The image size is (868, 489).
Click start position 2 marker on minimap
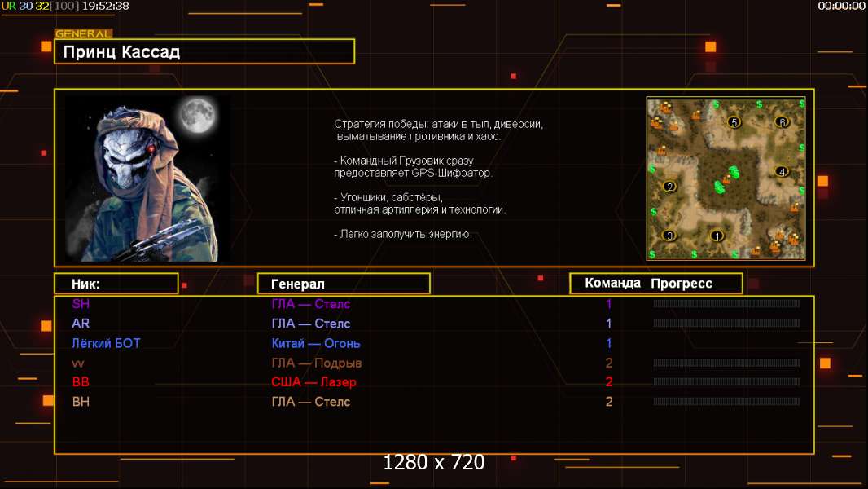pos(670,186)
